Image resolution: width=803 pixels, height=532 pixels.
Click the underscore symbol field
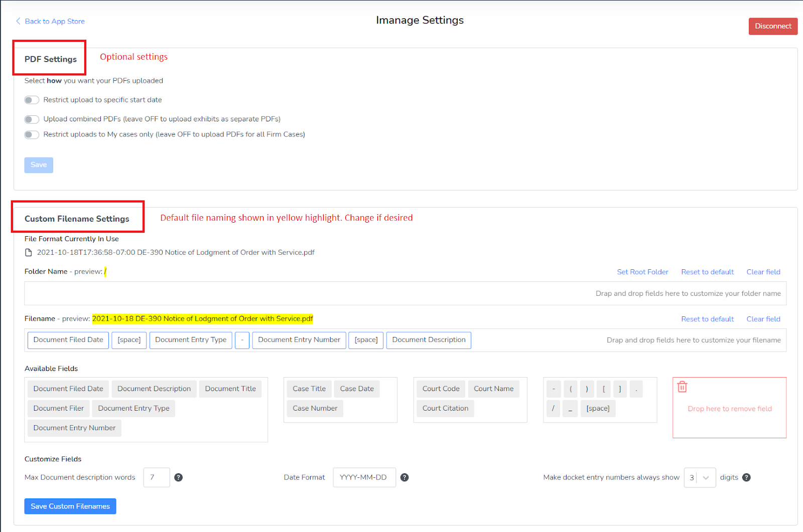pyautogui.click(x=570, y=408)
